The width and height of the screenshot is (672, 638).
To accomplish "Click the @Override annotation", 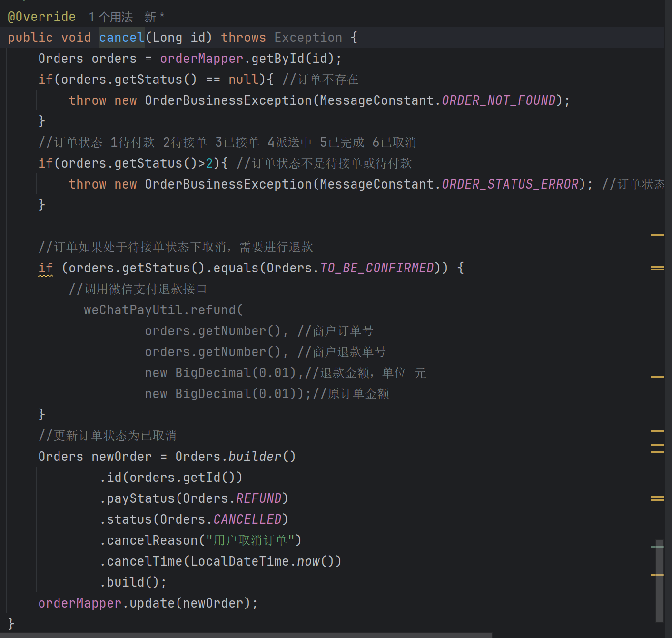I will (42, 17).
